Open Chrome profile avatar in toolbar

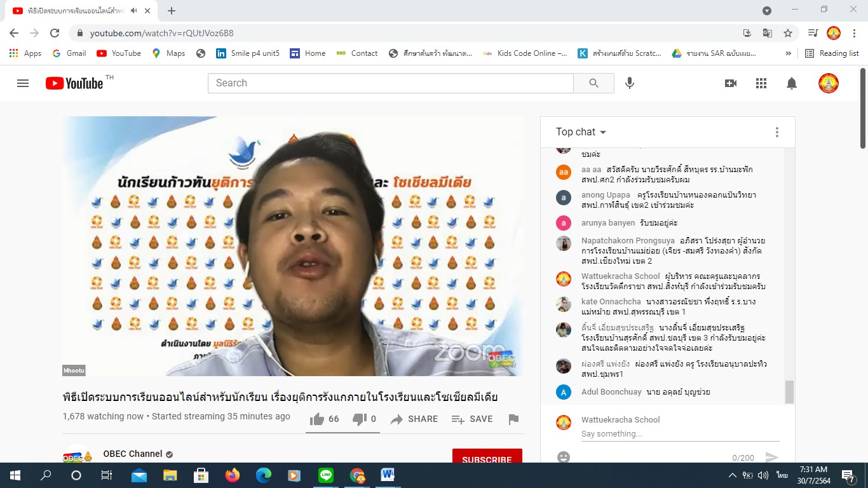coord(834,33)
